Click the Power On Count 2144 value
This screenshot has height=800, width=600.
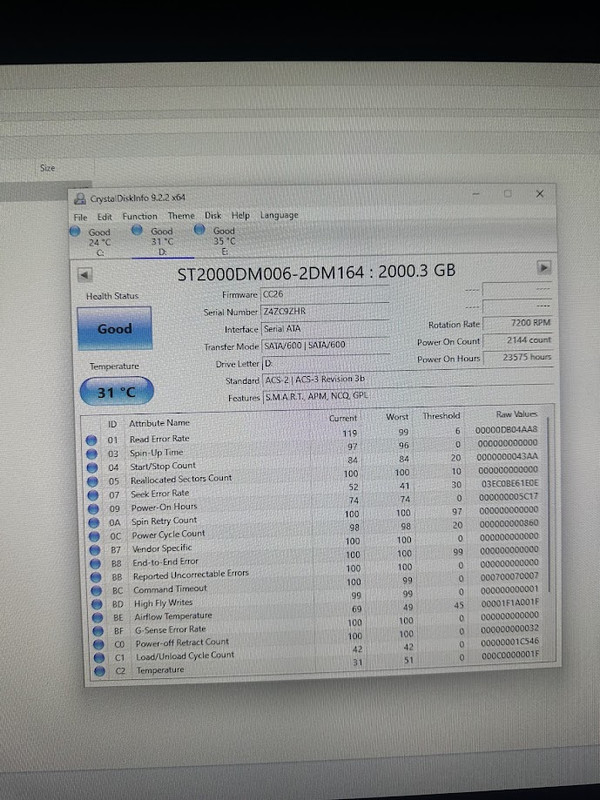click(517, 340)
